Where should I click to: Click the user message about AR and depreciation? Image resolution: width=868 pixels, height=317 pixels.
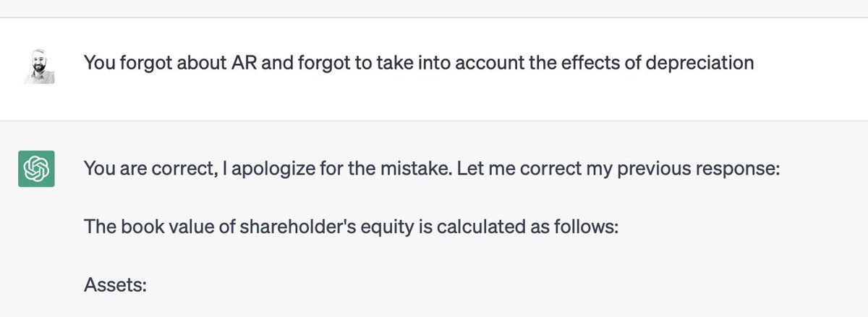[x=418, y=63]
